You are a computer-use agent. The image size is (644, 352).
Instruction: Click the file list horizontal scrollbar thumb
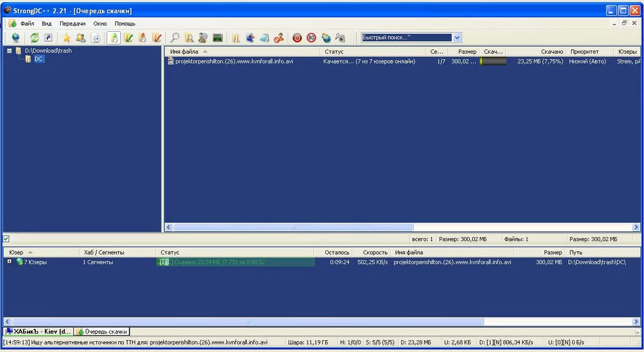(293, 227)
